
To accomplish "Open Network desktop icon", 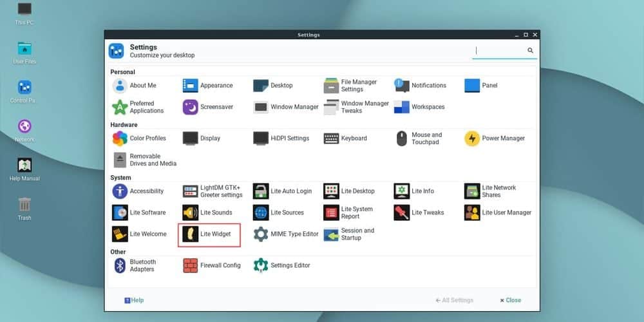I will pyautogui.click(x=24, y=131).
